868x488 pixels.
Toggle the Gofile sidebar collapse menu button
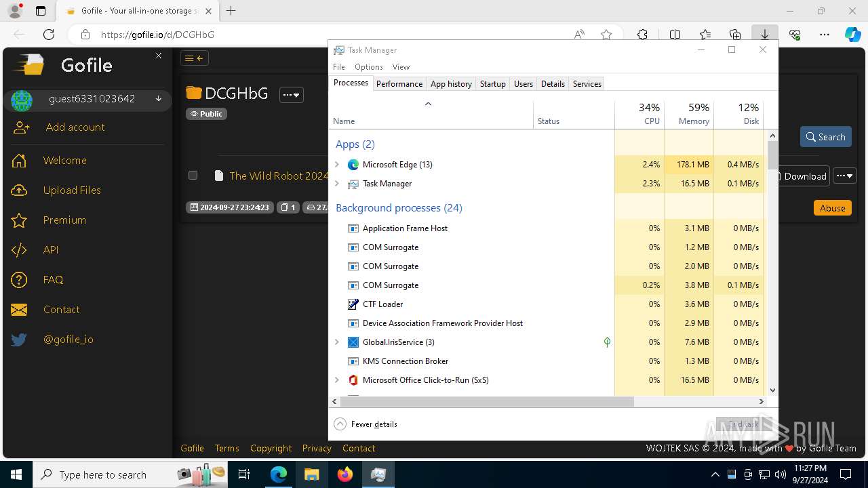[194, 58]
